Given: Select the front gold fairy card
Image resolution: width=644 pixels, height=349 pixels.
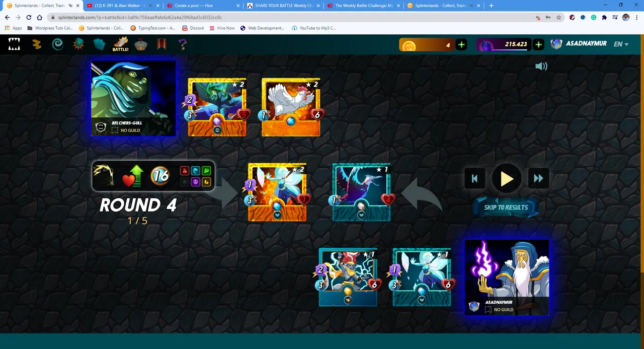Looking at the screenshot, I should [x=277, y=192].
